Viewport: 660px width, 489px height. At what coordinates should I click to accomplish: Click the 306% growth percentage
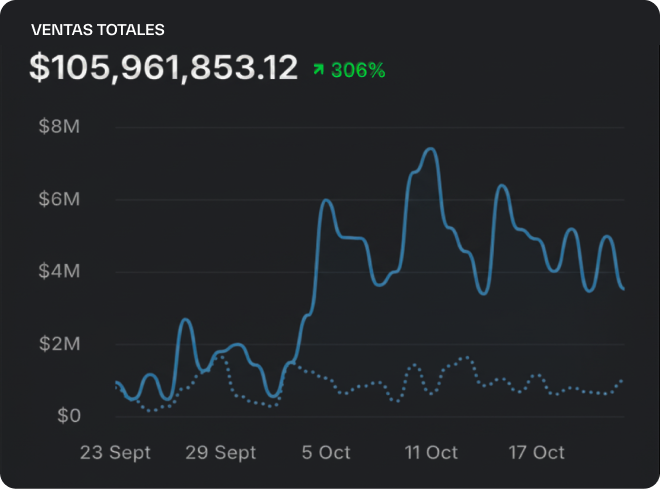pos(358,70)
